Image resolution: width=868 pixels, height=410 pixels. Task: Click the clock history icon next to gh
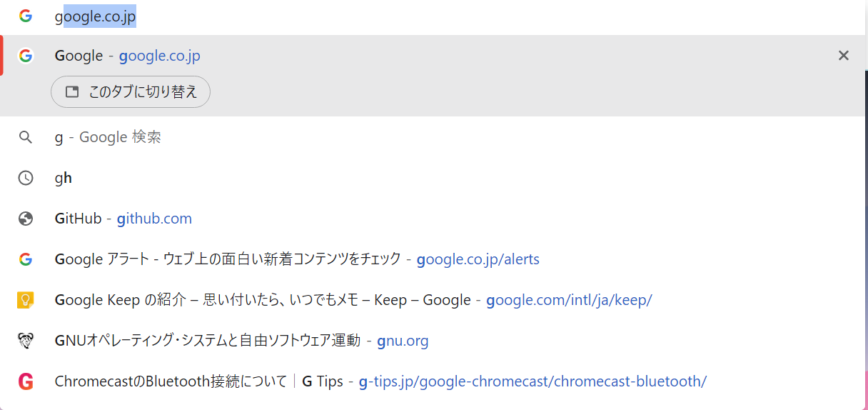pos(26,178)
